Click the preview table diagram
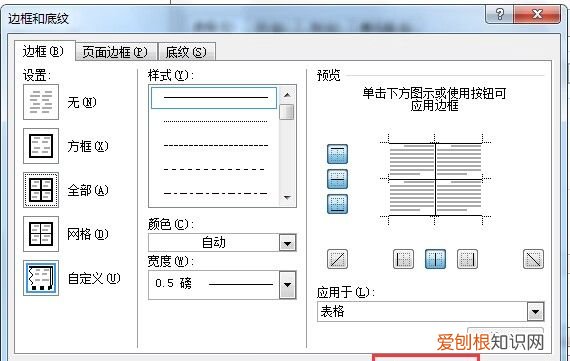Viewport: 570px width, 361px height. coord(435,179)
